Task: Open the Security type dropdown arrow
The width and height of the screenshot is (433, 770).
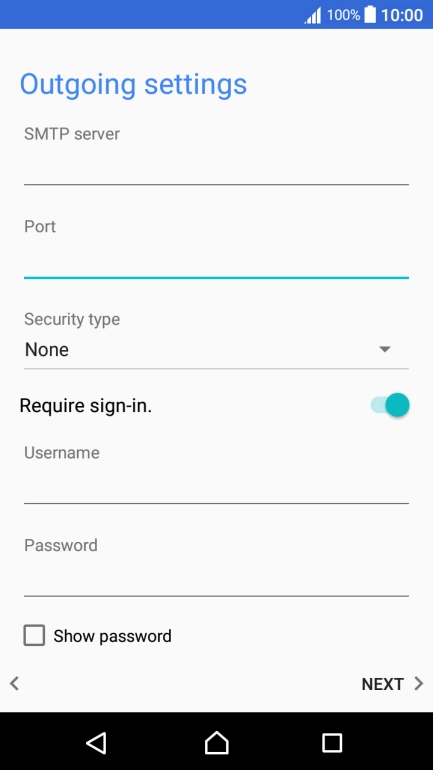Action: pos(385,349)
